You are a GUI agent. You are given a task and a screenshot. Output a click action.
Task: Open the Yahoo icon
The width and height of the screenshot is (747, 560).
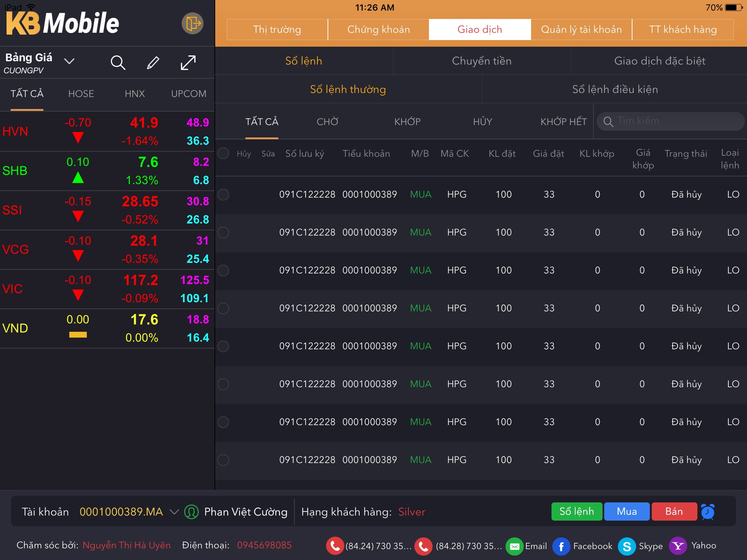(678, 546)
